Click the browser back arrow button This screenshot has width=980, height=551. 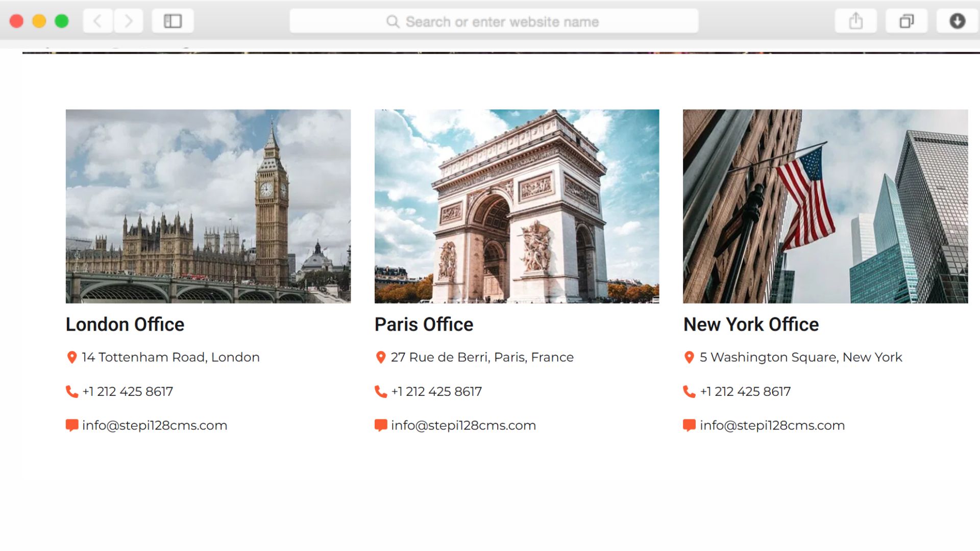97,21
